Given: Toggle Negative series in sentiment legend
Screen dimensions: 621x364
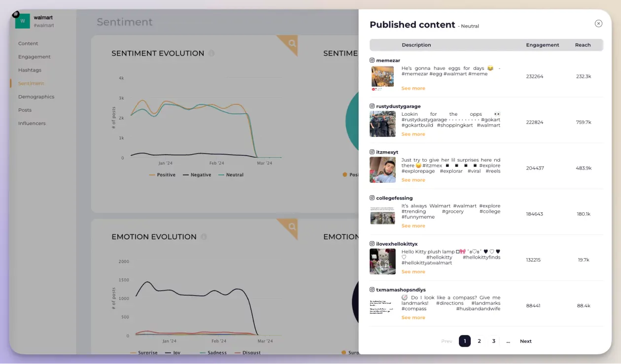Looking at the screenshot, I should point(197,175).
